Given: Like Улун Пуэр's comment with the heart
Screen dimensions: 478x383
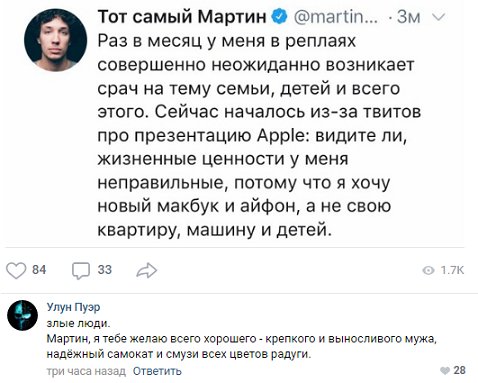Looking at the screenshot, I should coord(445,371).
